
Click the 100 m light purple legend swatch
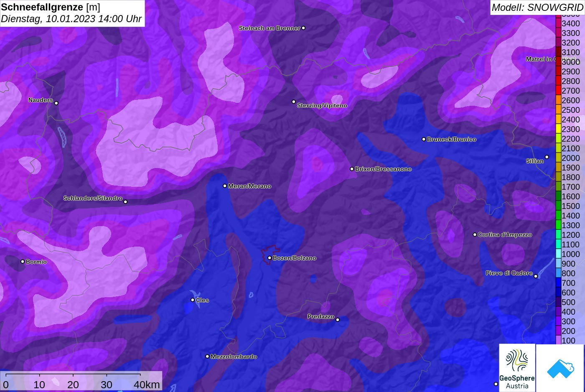[x=558, y=340]
